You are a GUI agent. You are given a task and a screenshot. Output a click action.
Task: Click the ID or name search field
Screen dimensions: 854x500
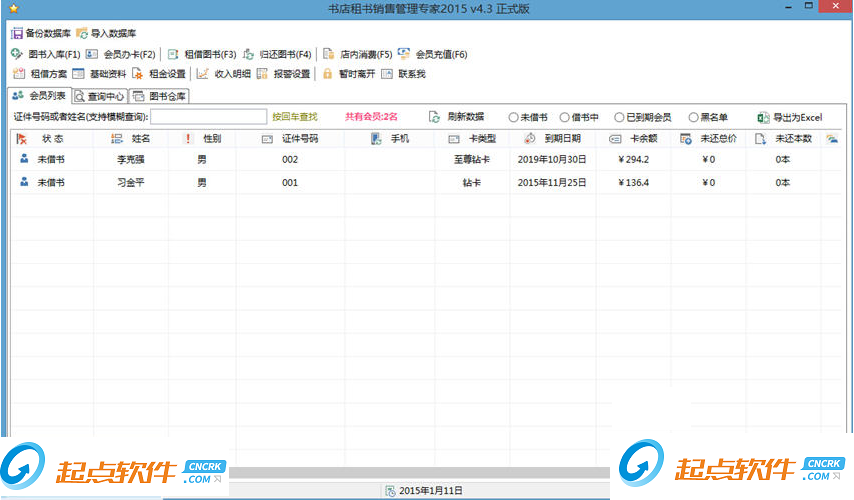(x=209, y=117)
